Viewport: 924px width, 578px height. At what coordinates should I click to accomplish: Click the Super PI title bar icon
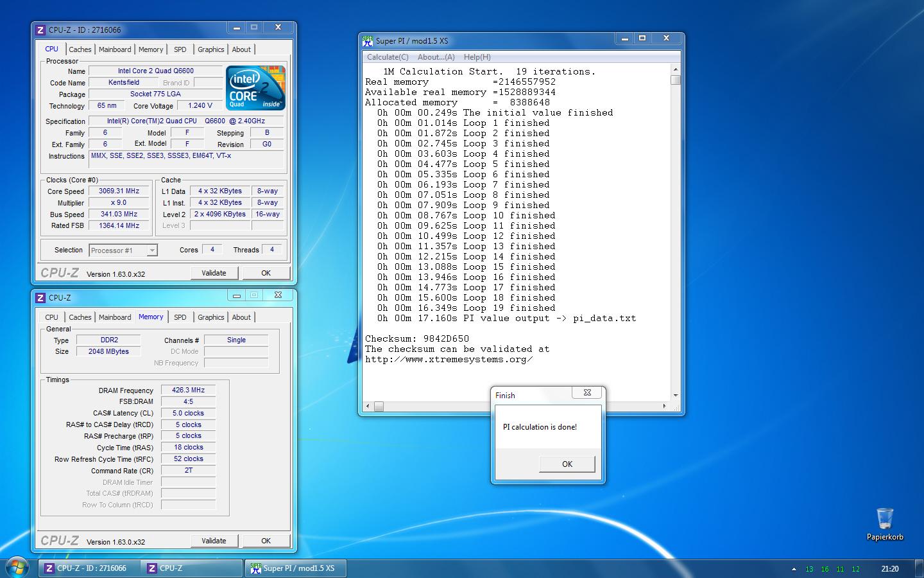pos(368,40)
